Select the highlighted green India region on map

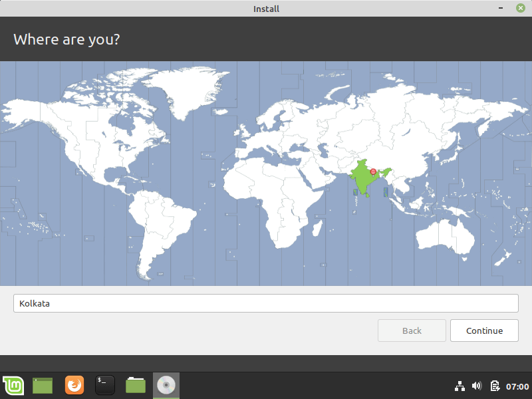click(x=363, y=178)
